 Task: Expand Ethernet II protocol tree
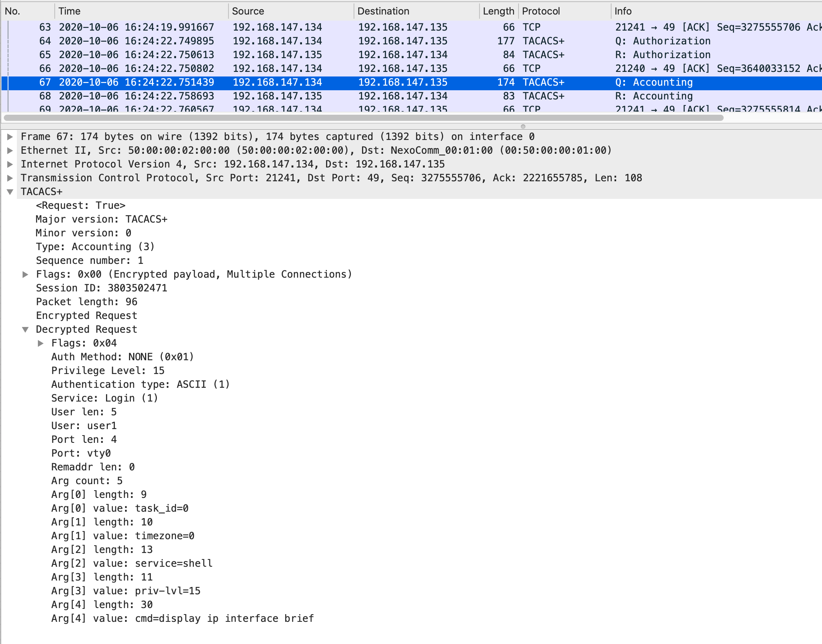tap(10, 150)
